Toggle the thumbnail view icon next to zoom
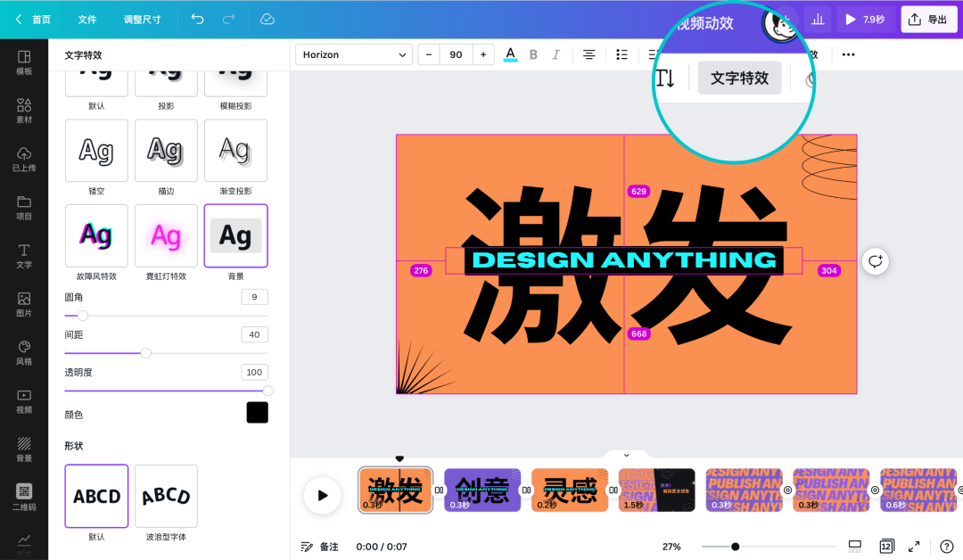Screen dimensions: 963x560 point(855,546)
